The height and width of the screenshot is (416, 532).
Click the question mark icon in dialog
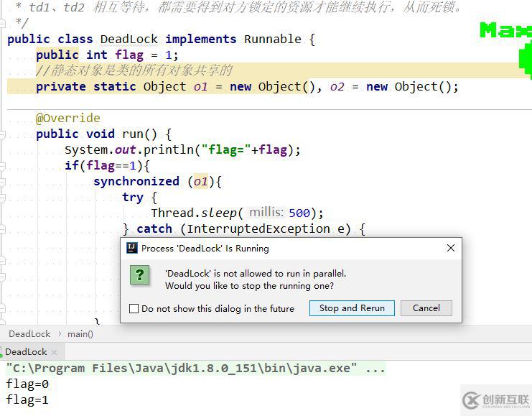pos(140,274)
